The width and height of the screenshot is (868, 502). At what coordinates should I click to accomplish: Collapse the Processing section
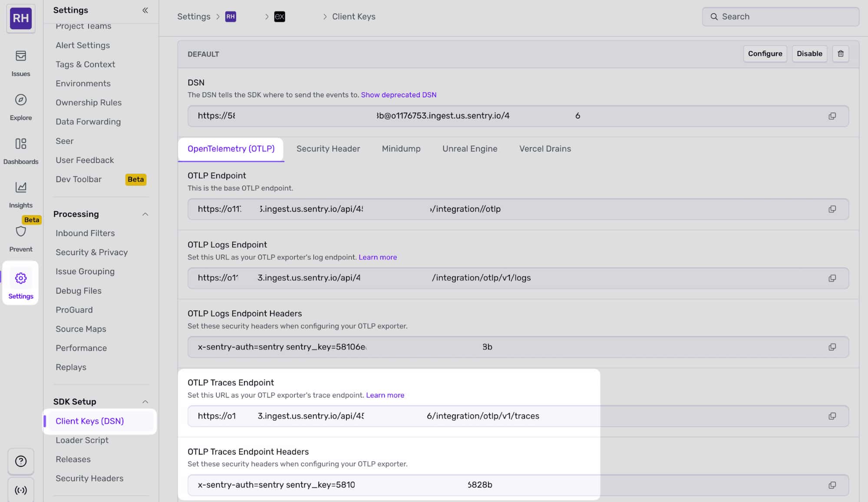(145, 214)
